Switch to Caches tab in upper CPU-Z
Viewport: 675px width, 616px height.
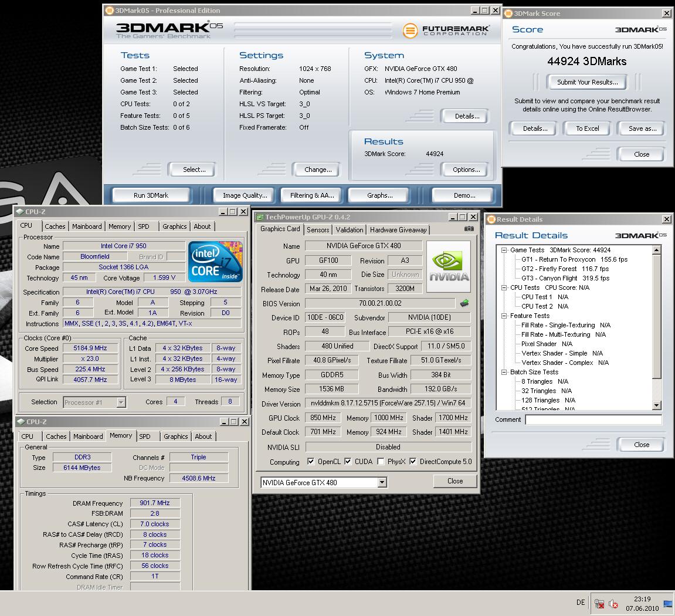(55, 226)
